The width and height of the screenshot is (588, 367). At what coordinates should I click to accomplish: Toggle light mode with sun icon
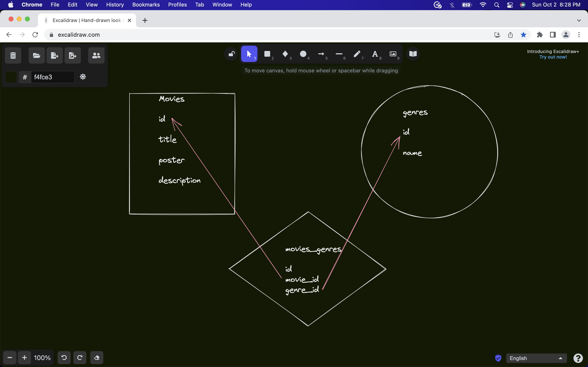[83, 77]
